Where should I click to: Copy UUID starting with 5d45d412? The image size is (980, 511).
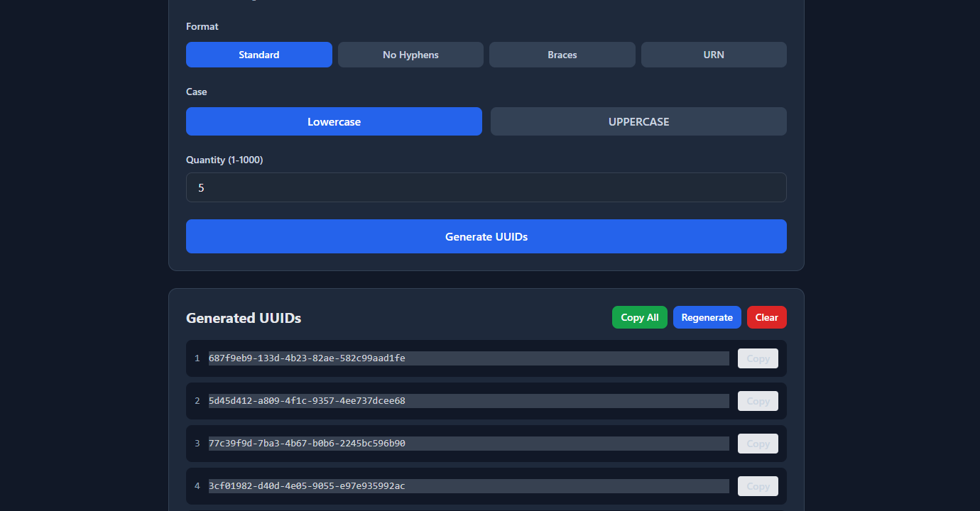pos(758,401)
